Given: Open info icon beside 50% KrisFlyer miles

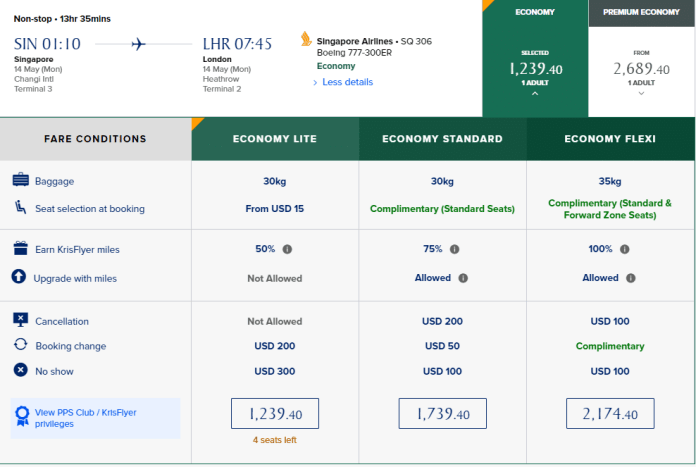Looking at the screenshot, I should 287,249.
